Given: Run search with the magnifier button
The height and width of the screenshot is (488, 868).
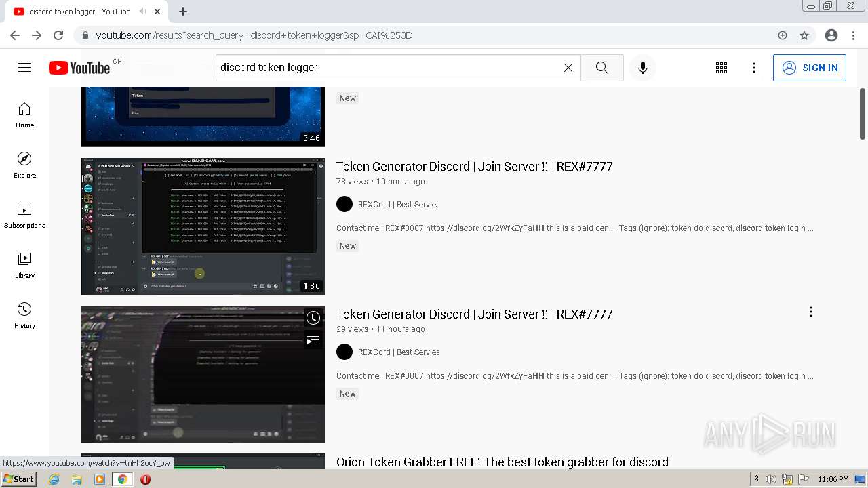Looking at the screenshot, I should tap(602, 68).
